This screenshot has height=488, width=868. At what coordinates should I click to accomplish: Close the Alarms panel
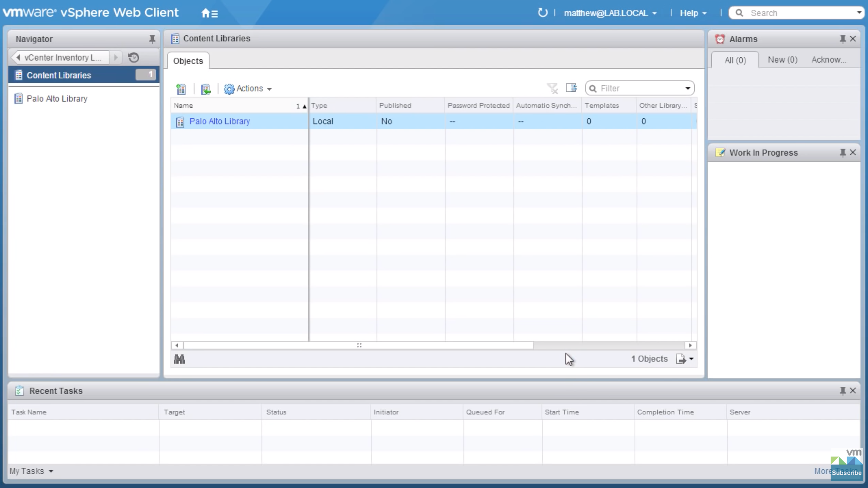[x=853, y=39]
